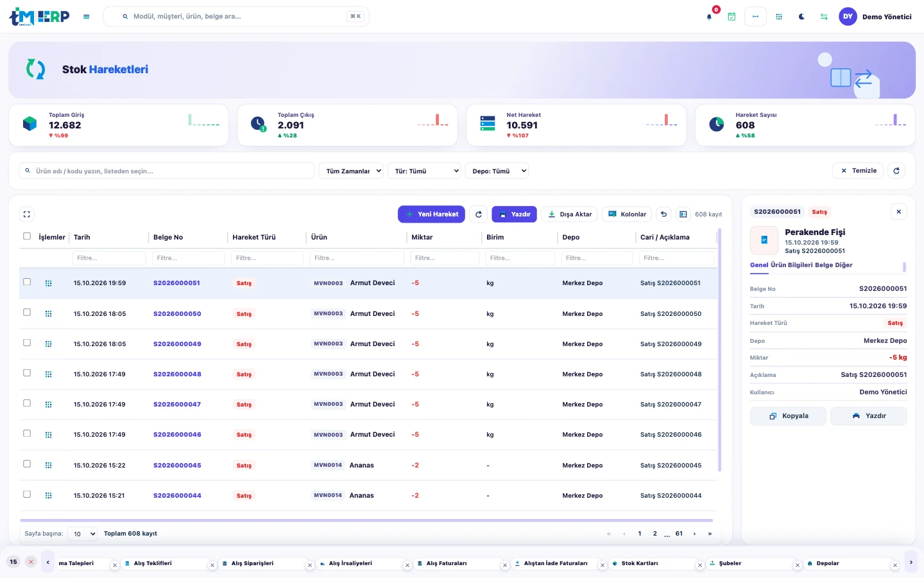Close the S2026000051 detail panel
924x578 pixels.
coord(899,212)
